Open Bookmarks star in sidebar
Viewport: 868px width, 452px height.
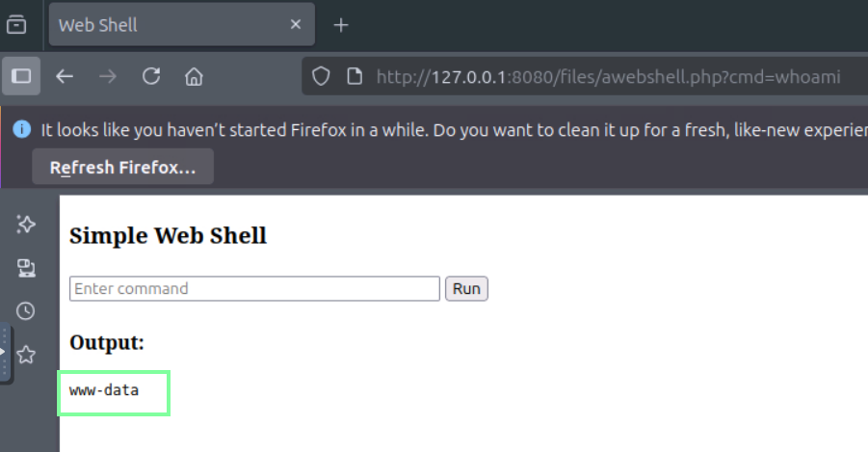click(x=26, y=355)
